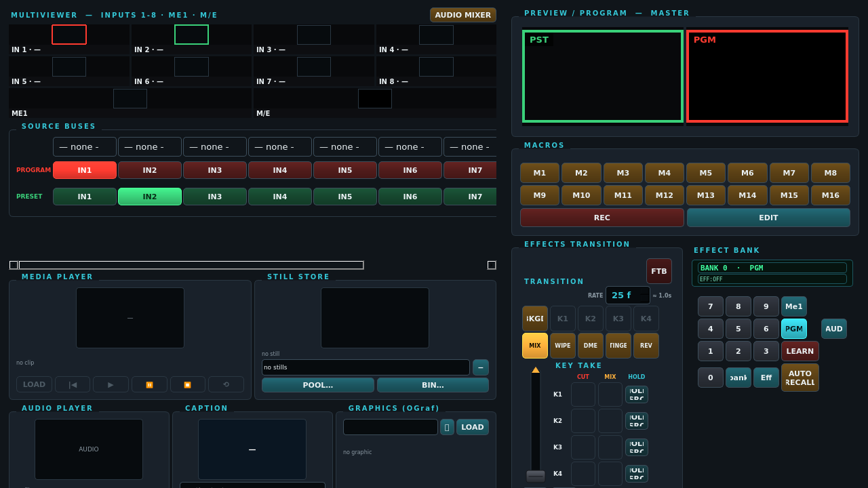This screenshot has height=488, width=868.
Task: Click AUTO RECALL button
Action: (x=800, y=378)
